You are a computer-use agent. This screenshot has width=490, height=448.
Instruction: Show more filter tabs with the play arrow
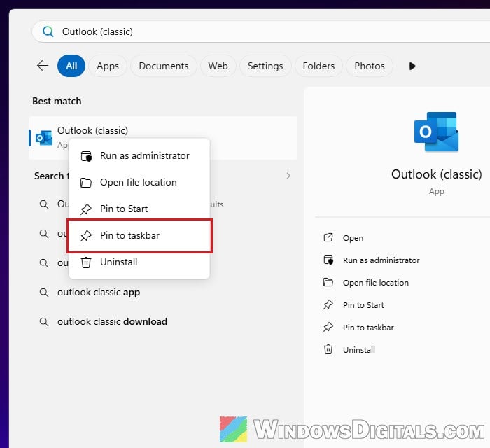click(x=412, y=66)
